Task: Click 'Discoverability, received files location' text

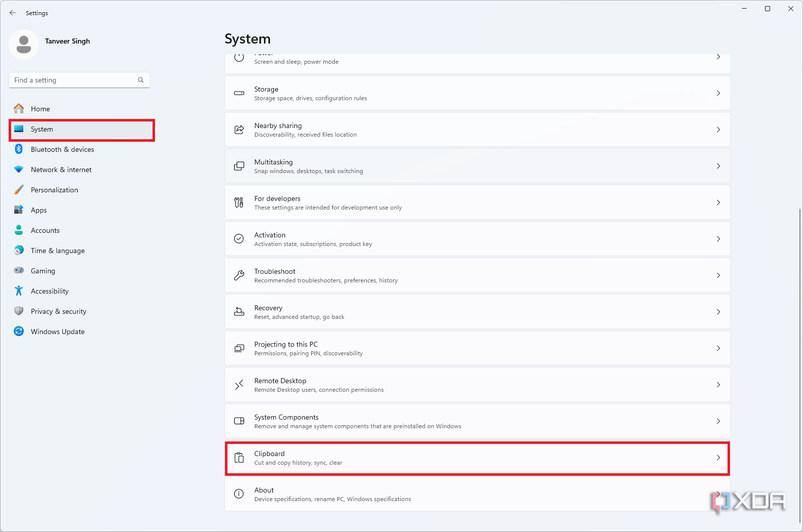Action: pyautogui.click(x=305, y=135)
